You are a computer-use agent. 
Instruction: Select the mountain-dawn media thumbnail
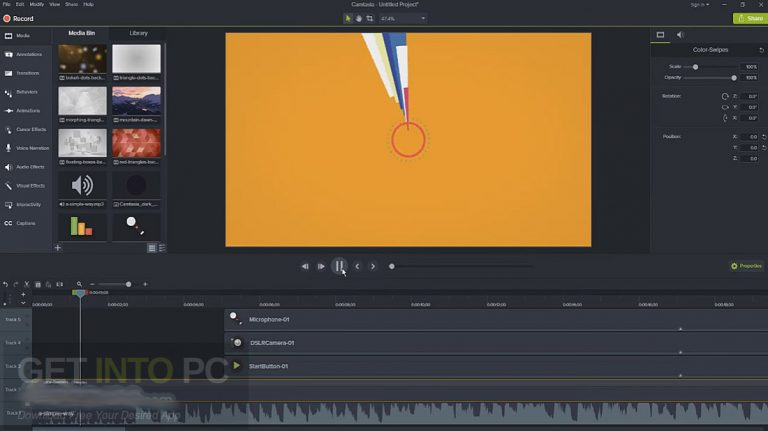136,101
